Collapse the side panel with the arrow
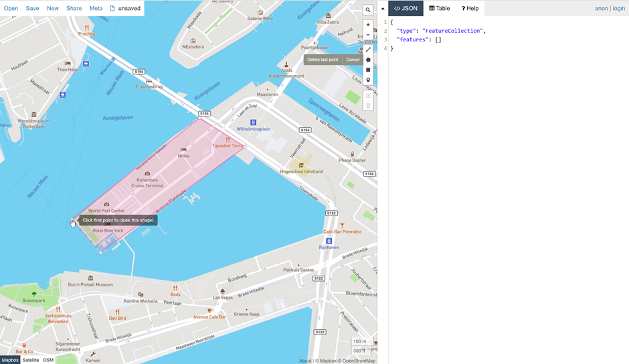Viewport: 629px width, 364px height. click(x=382, y=9)
